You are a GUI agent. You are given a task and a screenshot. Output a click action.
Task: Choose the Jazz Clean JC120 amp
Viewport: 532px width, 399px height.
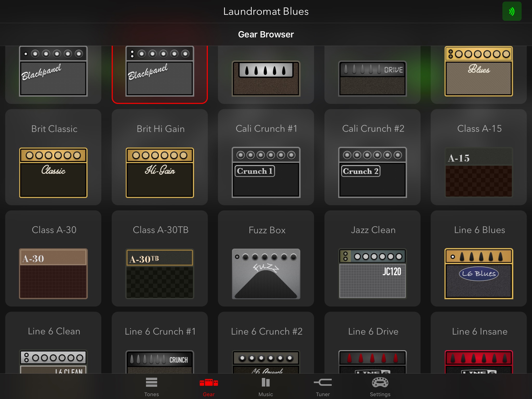tap(373, 274)
